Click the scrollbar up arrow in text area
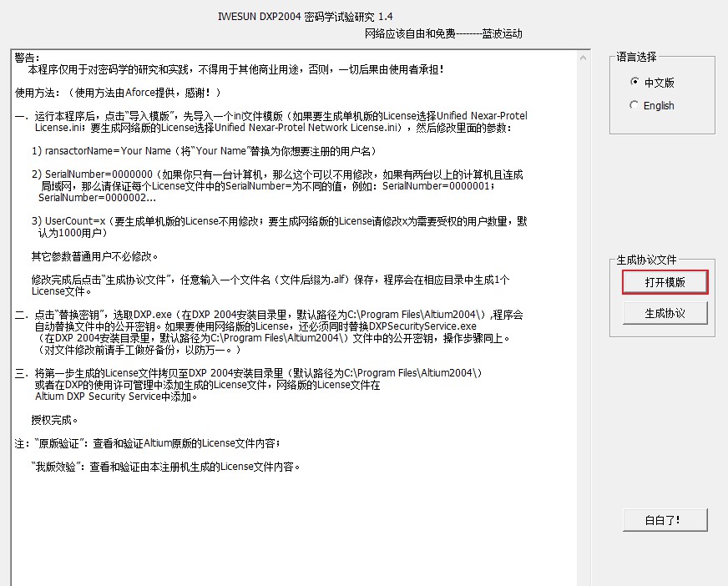Viewport: 728px width, 586px height. 583,58
